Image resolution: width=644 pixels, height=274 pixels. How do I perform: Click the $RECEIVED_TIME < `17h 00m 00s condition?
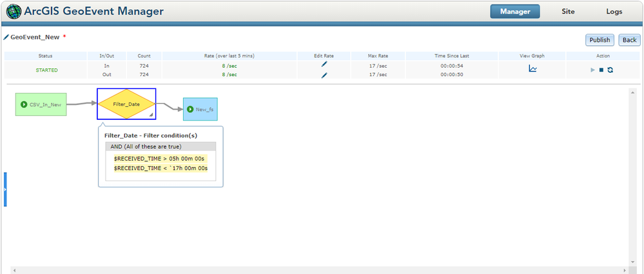[161, 168]
